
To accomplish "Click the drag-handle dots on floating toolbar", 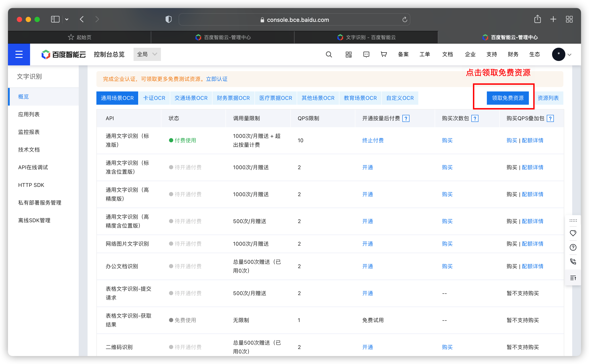I will pyautogui.click(x=573, y=220).
